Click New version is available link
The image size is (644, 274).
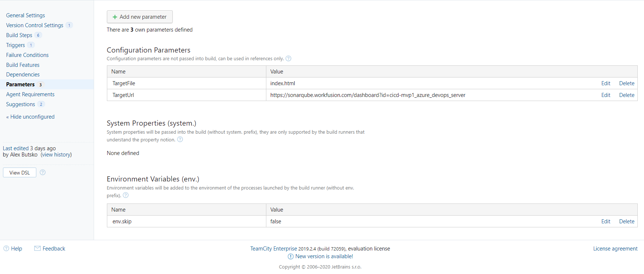(x=324, y=256)
